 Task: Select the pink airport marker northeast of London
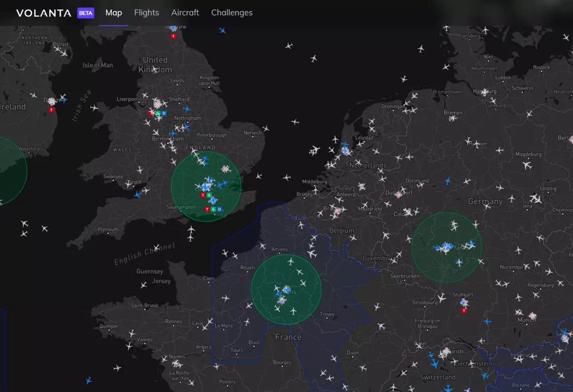pyautogui.click(x=226, y=169)
